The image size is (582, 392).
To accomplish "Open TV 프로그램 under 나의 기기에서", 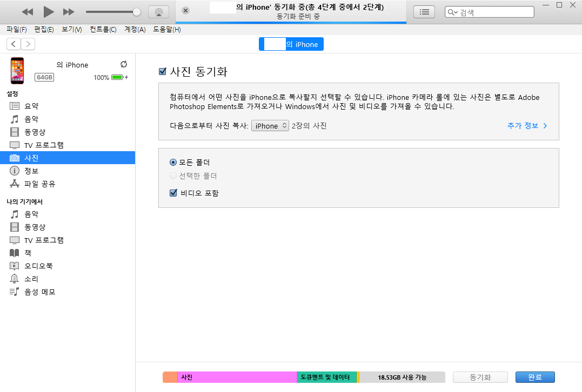I will coord(68,240).
